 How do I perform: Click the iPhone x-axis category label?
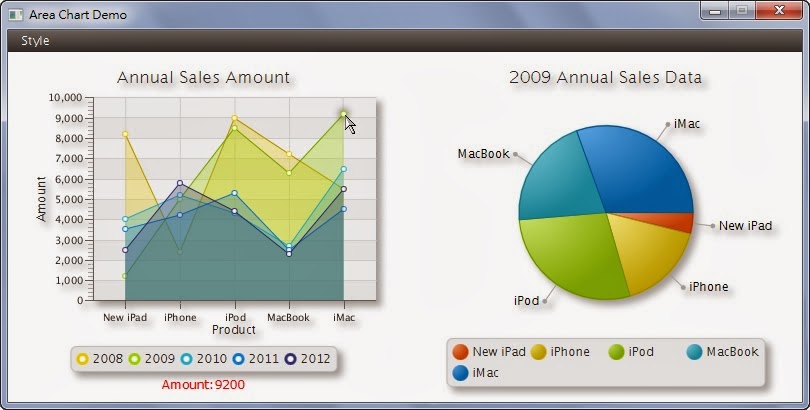coord(180,318)
